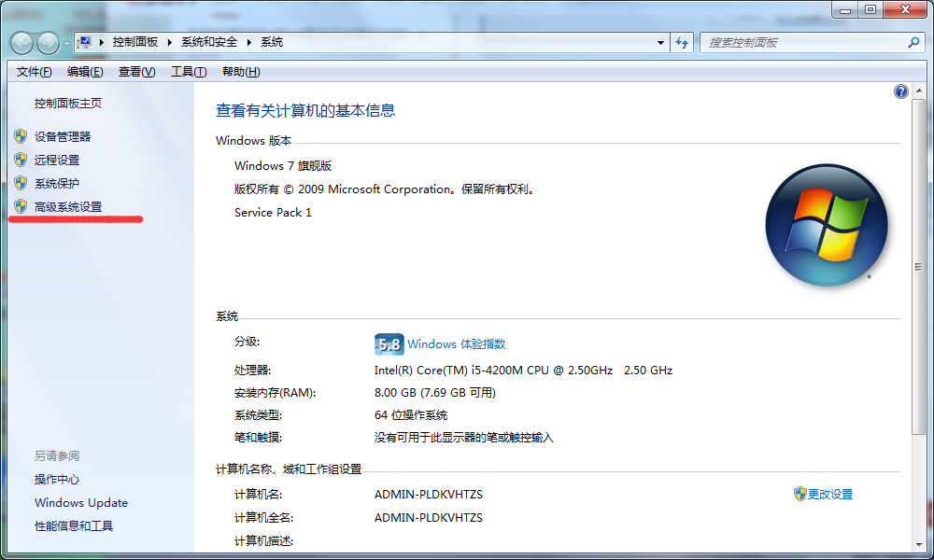Click the shield icon beside 设备管理器
Image resolution: width=934 pixels, height=560 pixels.
pyautogui.click(x=21, y=136)
